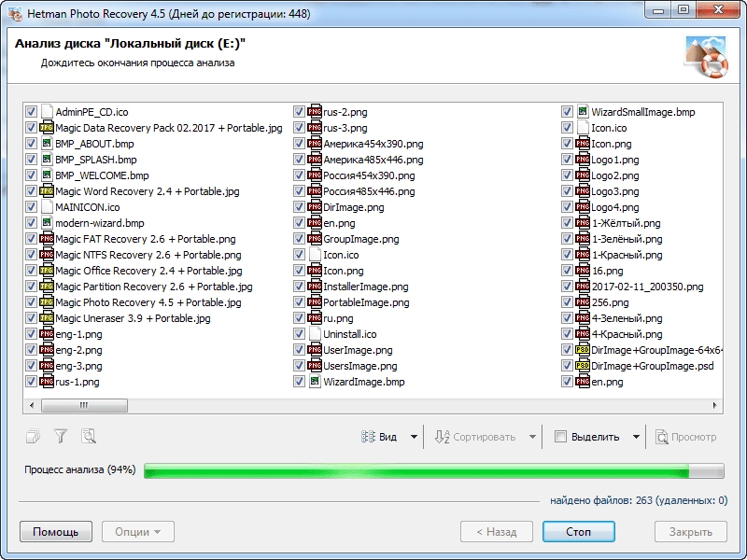Uncheck Magic NTFS Recovery 2.6 checkbox

[x=31, y=255]
